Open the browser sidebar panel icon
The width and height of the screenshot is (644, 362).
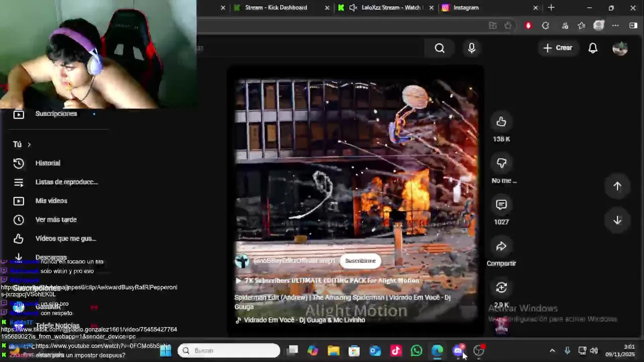tap(633, 26)
